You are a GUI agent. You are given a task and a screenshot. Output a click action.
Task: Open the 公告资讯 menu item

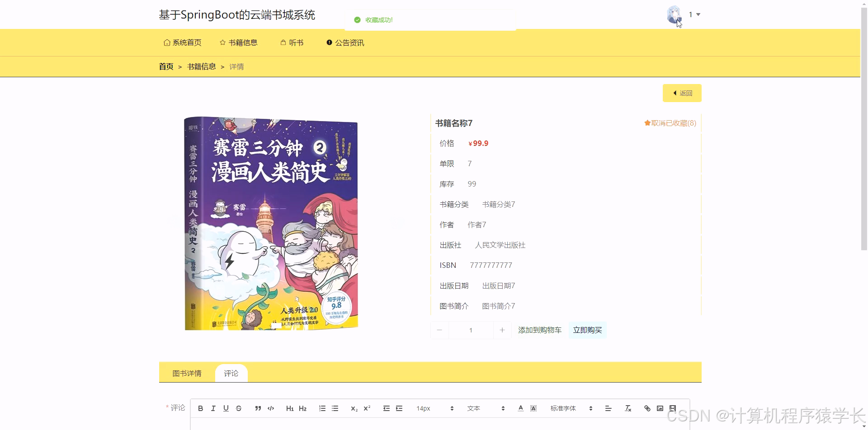coord(349,42)
